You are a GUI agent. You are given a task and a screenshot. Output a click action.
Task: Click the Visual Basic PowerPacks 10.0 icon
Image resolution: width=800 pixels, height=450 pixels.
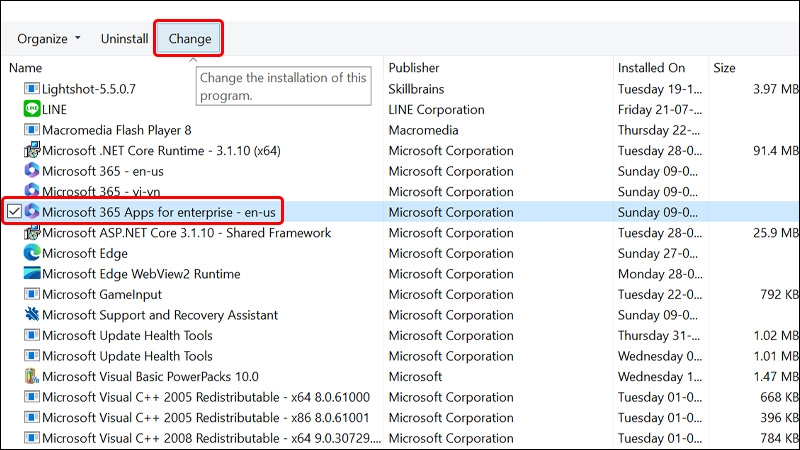[x=32, y=376]
